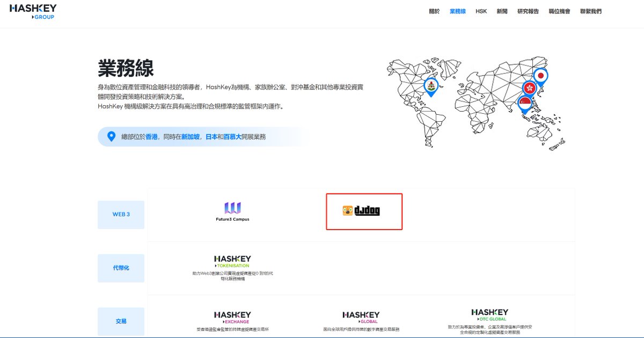Open the HashKey Global logo
Screen dimensions: 644x338
[361, 317]
